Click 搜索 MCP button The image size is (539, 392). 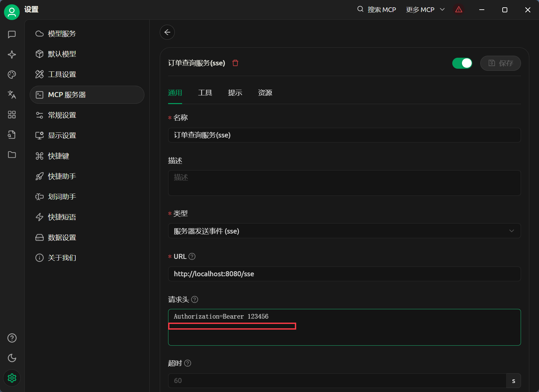pos(377,10)
